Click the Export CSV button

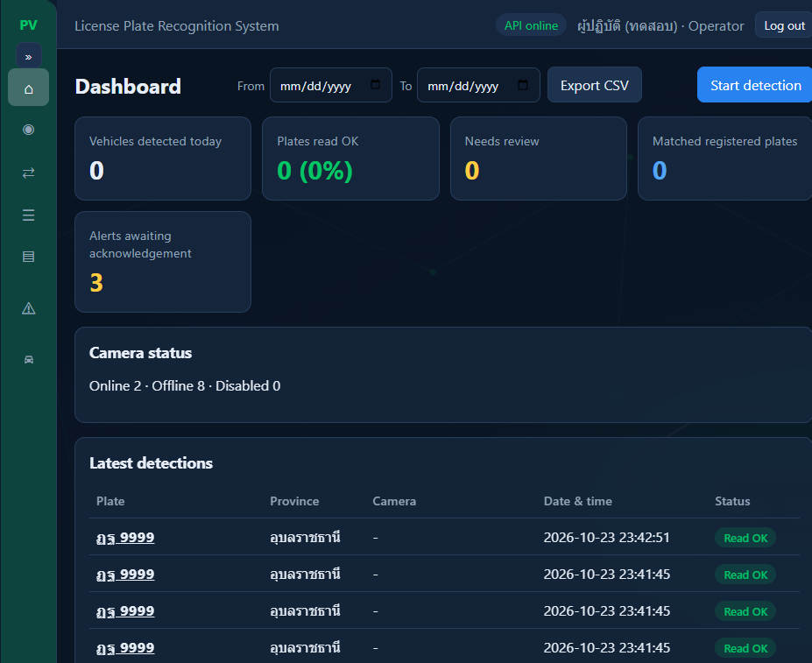(x=595, y=85)
